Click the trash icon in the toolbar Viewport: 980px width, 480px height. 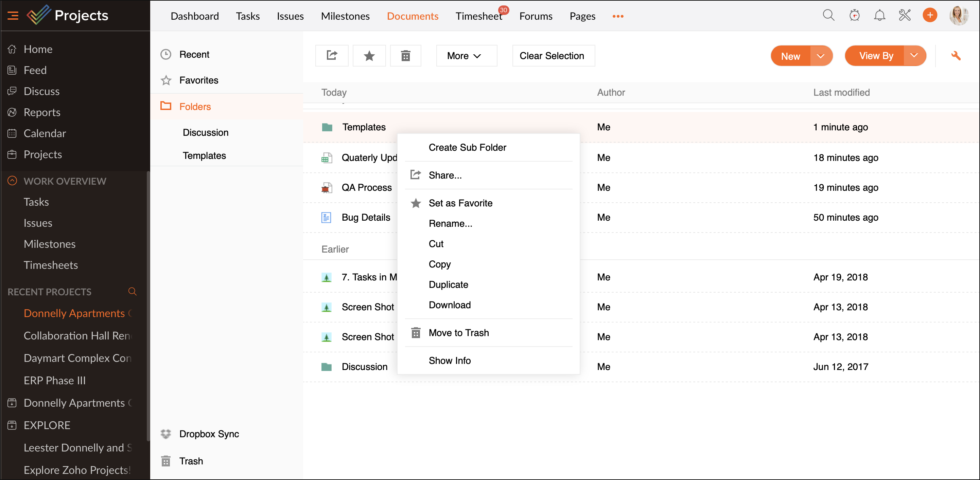click(405, 55)
